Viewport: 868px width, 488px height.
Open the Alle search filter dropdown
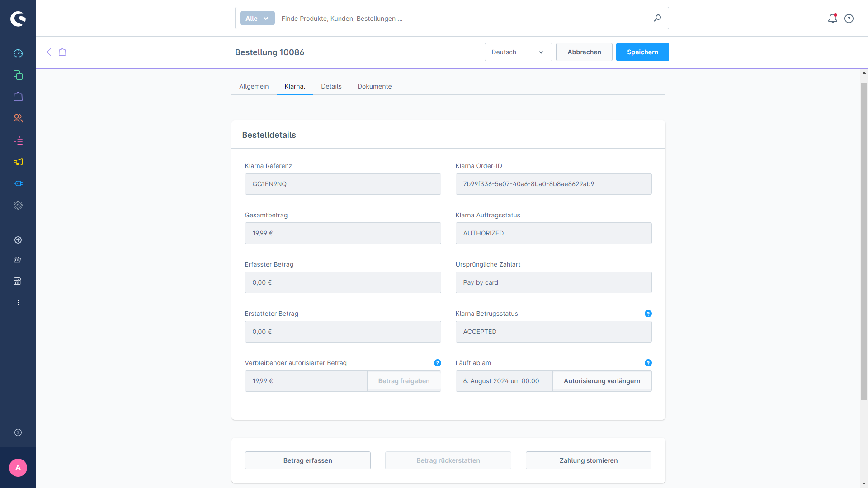pyautogui.click(x=257, y=18)
